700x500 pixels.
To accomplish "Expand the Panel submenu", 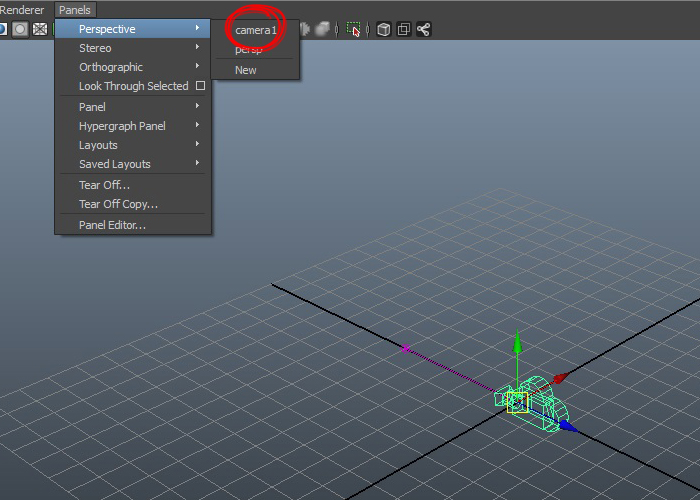I will 133,107.
